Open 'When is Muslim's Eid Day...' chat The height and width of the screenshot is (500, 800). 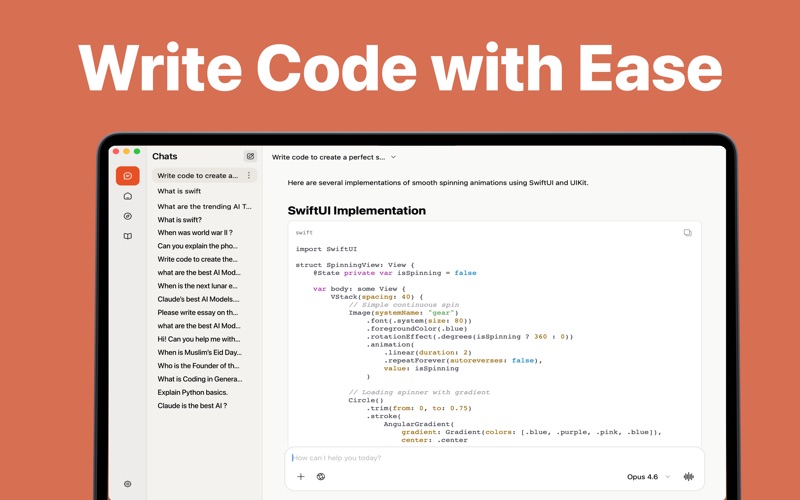(x=199, y=352)
